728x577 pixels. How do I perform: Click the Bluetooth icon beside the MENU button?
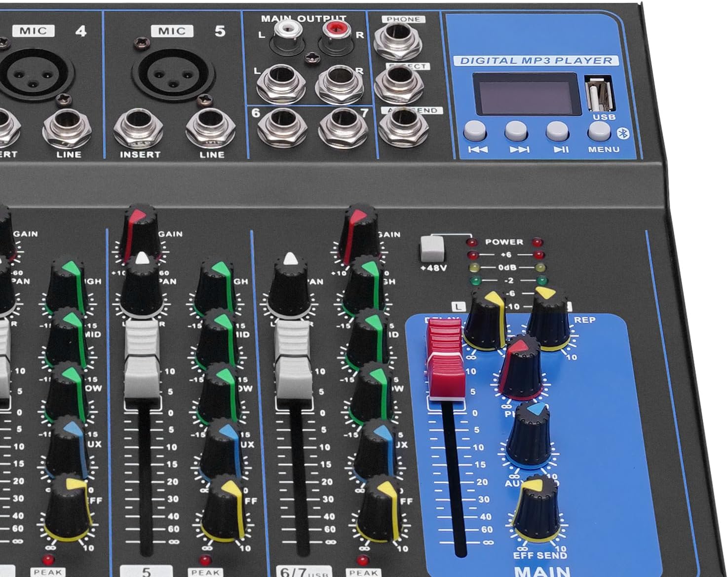click(623, 133)
